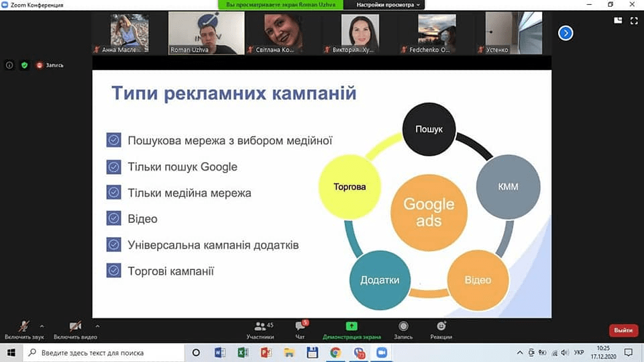Open Word from the taskbar

click(220, 353)
